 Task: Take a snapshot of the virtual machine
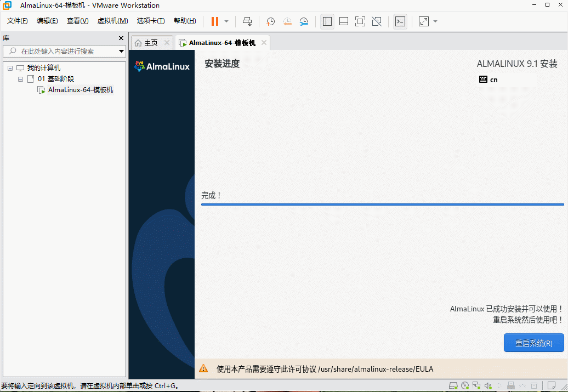tap(270, 21)
